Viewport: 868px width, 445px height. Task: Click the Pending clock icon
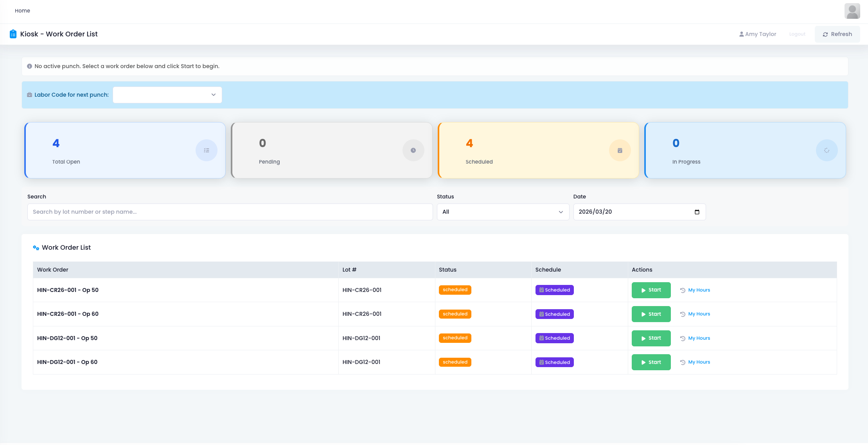(x=413, y=150)
